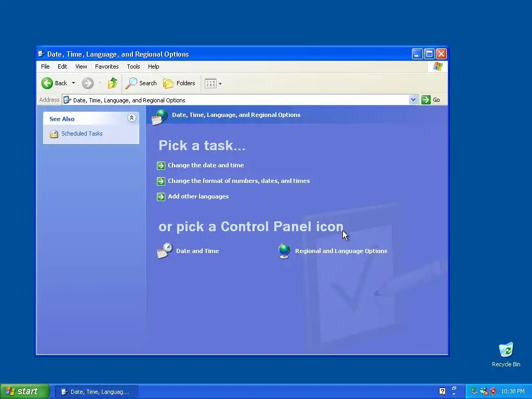This screenshot has height=399, width=532.
Task: Click the red shield security tray icon
Action: 494,392
